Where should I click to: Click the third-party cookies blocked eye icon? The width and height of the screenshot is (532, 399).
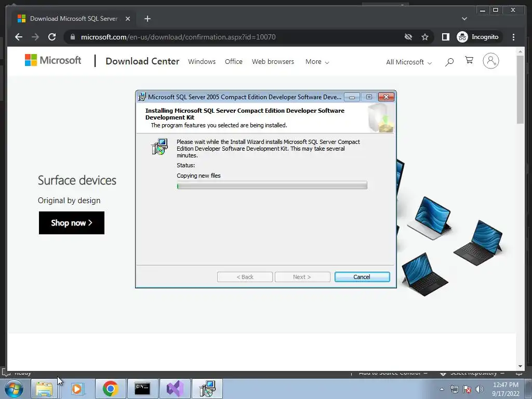[408, 37]
